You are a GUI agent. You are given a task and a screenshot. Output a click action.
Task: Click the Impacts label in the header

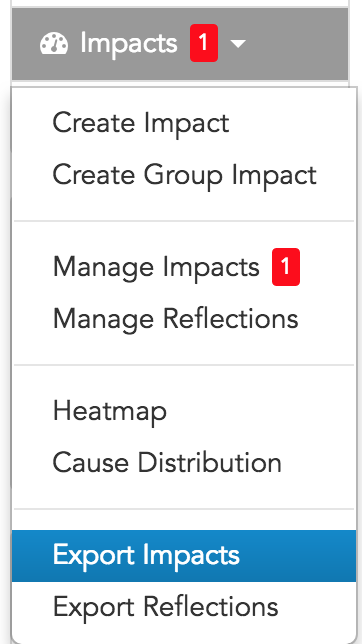pyautogui.click(x=129, y=43)
